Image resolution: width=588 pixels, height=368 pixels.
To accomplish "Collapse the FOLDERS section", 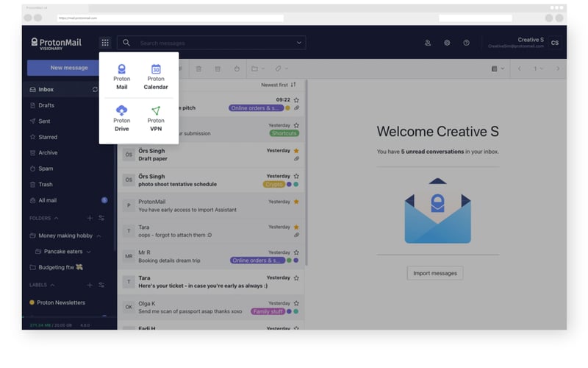I will pos(56,218).
